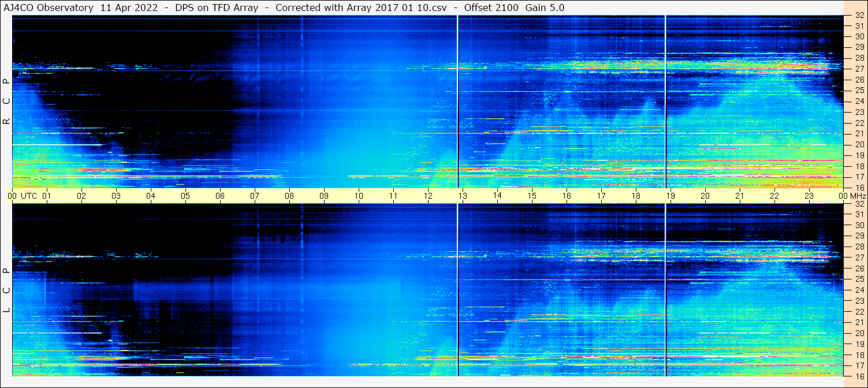Click 21 MHz tick of upper RCP scale
The height and width of the screenshot is (388, 868).
point(859,133)
